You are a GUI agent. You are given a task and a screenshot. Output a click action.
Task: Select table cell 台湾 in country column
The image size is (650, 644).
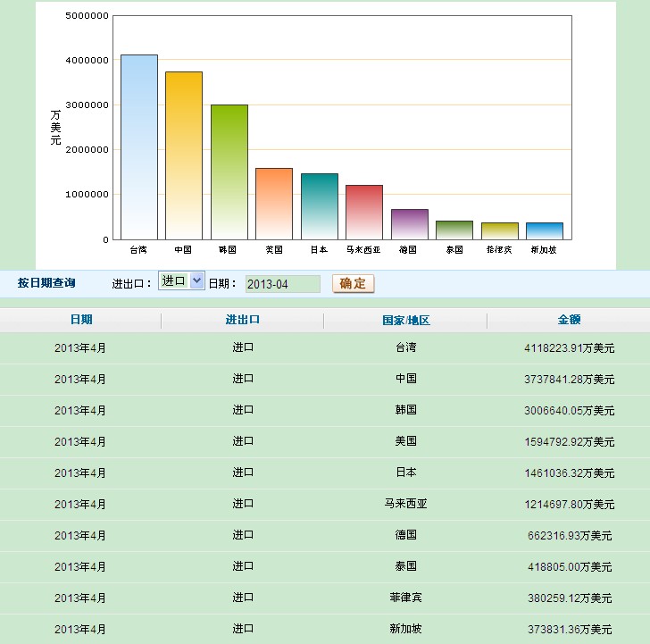(406, 347)
